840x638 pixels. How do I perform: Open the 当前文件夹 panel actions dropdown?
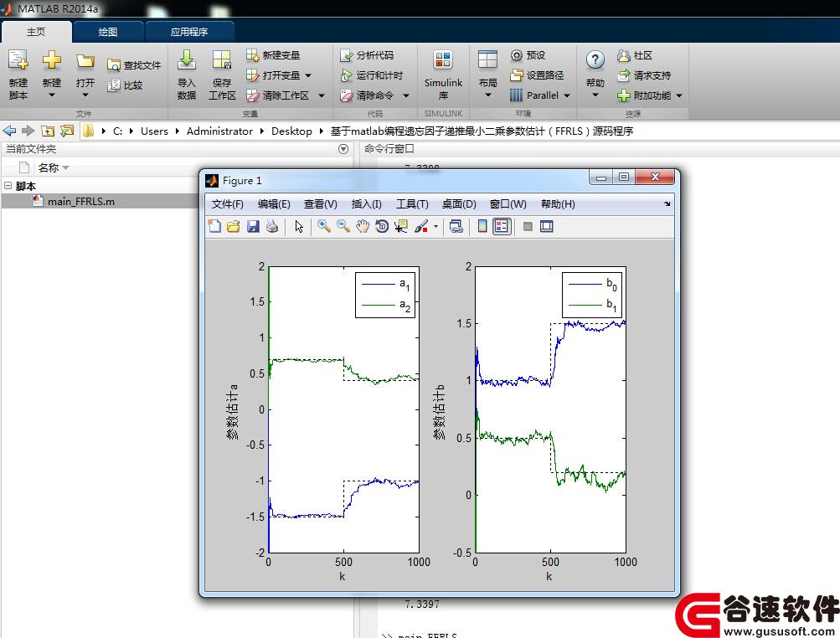click(343, 149)
